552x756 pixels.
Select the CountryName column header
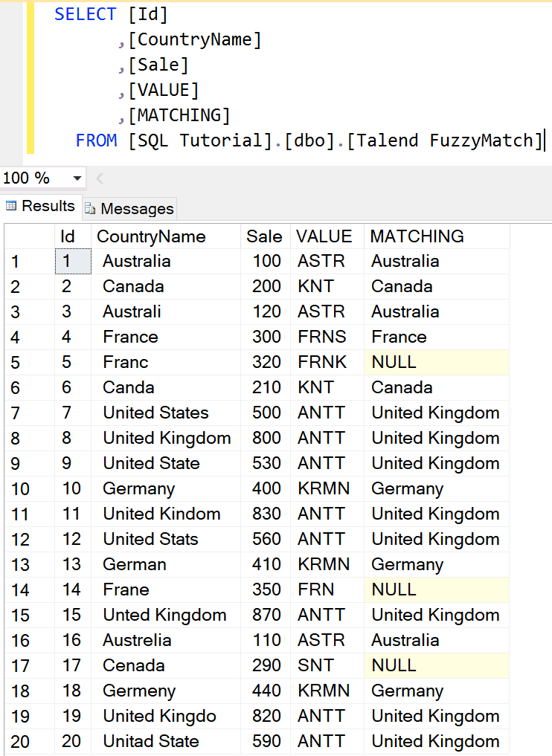(151, 236)
